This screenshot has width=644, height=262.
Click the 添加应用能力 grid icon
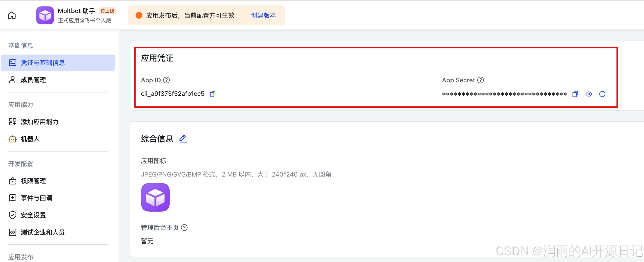pyautogui.click(x=12, y=122)
